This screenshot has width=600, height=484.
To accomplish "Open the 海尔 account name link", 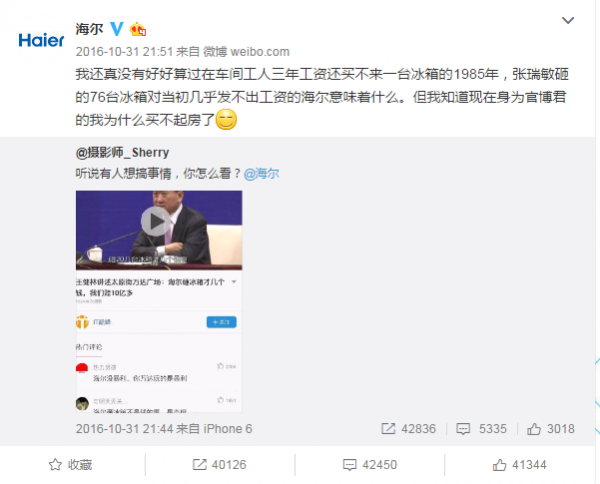I will coord(89,29).
